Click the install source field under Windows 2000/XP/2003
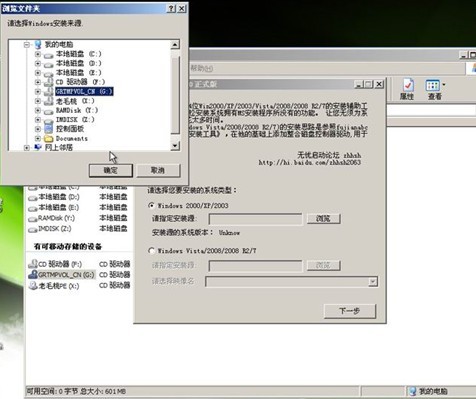476x399 pixels. pos(255,219)
